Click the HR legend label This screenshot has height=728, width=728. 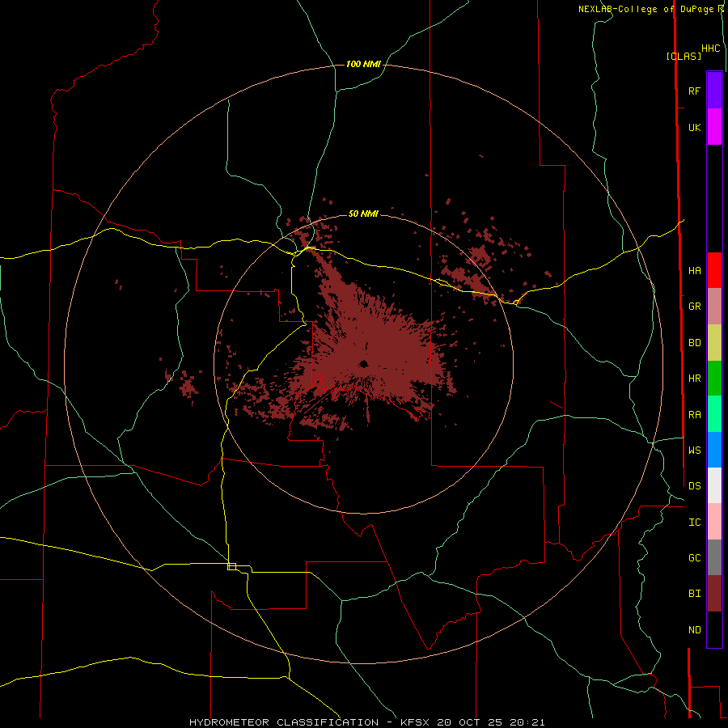tap(694, 379)
